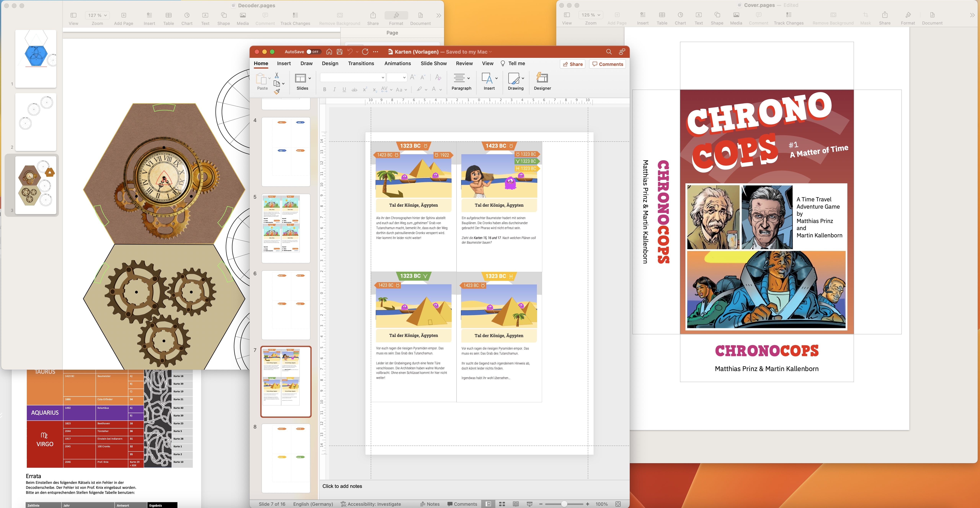Open the font size combo box
Image resolution: width=980 pixels, height=508 pixels.
click(397, 77)
